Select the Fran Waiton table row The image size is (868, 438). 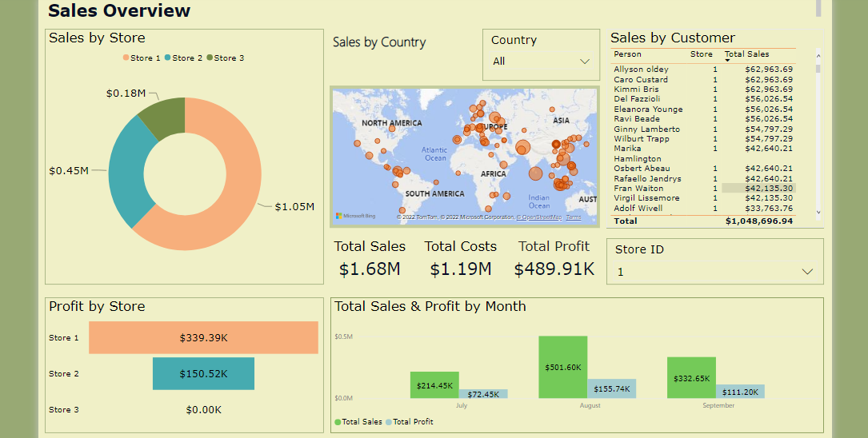638,188
